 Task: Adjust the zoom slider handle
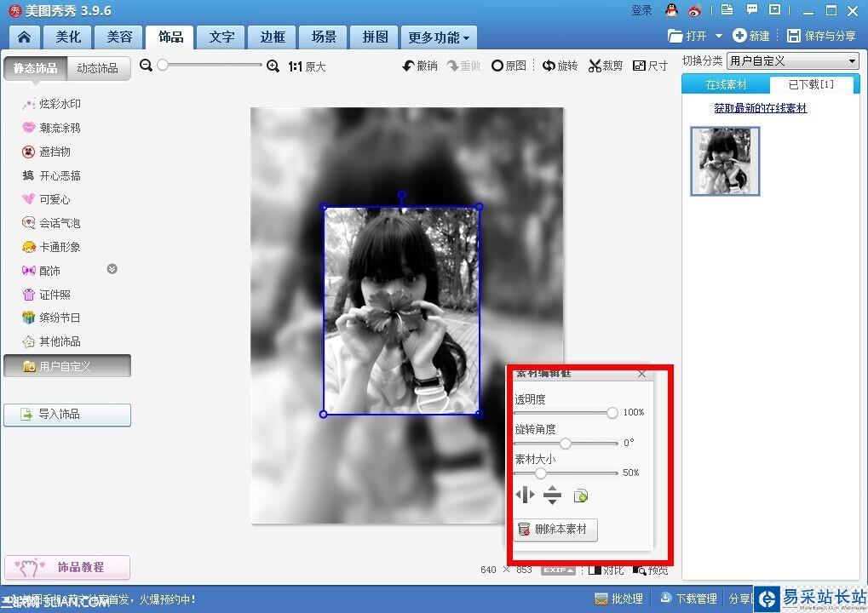point(162,66)
